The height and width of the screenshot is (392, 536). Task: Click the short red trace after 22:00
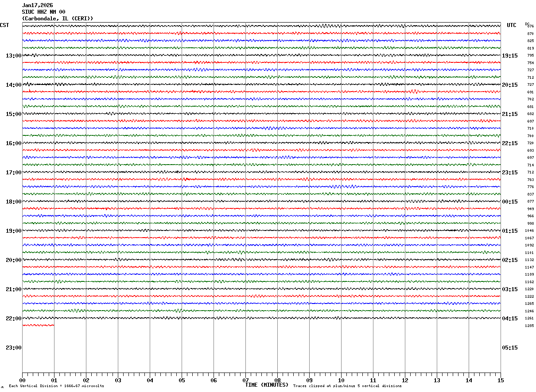coord(38,325)
